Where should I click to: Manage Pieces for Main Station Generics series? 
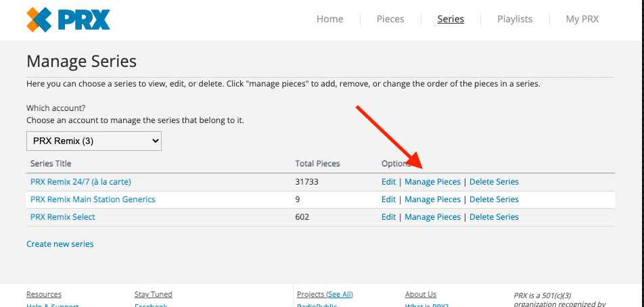432,199
